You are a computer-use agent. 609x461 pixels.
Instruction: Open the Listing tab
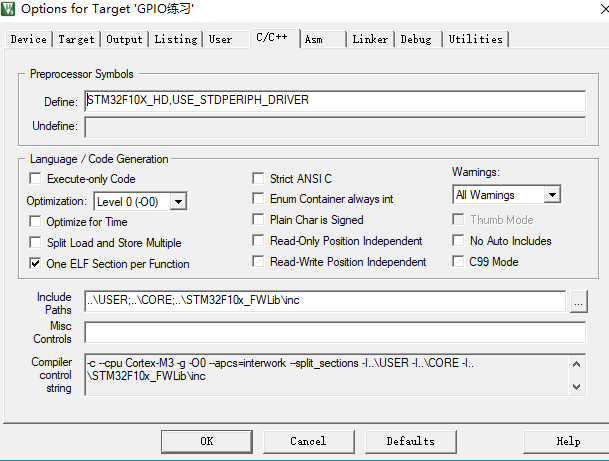coord(176,39)
